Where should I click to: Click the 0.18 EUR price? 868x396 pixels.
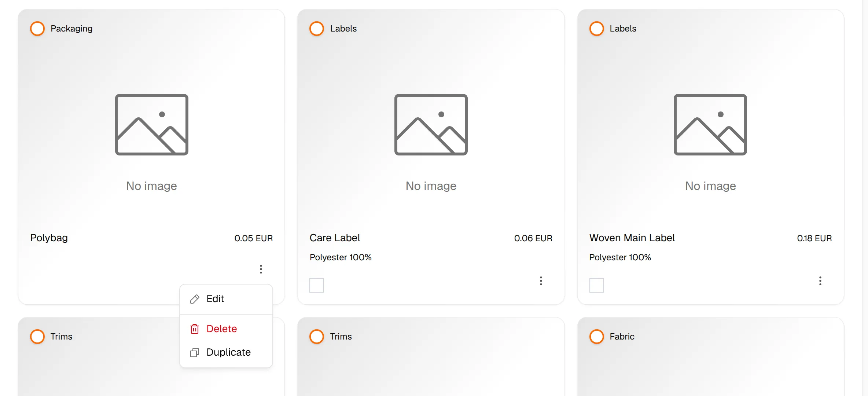814,238
